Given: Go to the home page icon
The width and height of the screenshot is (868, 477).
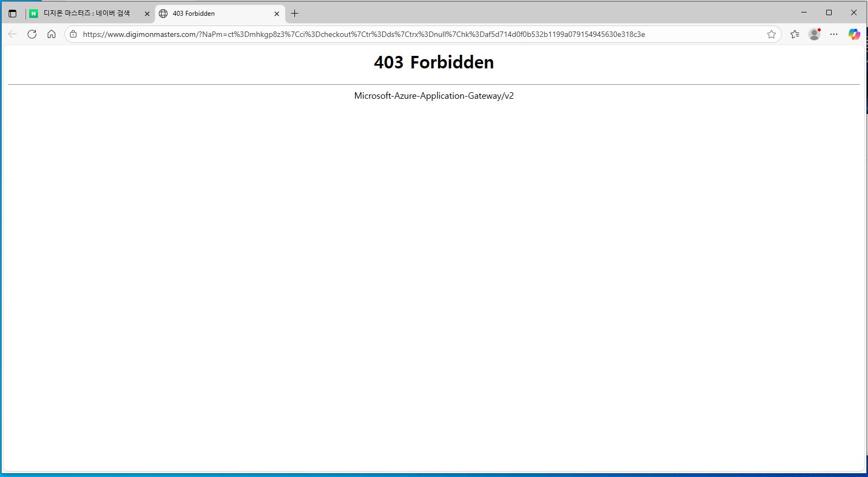Looking at the screenshot, I should coord(52,34).
